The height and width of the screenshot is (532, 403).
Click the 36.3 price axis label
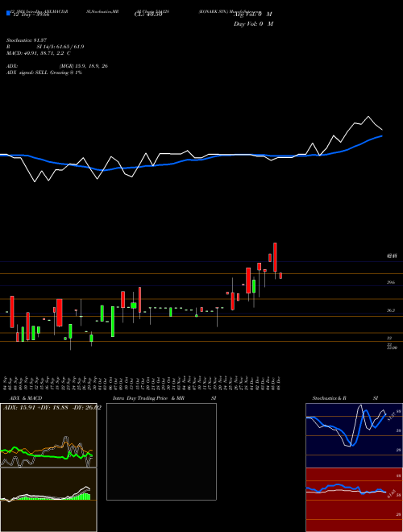coord(391,310)
